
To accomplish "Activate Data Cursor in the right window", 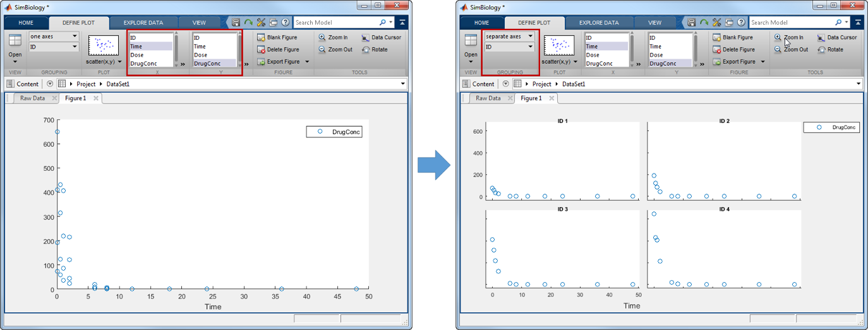I will (x=837, y=37).
